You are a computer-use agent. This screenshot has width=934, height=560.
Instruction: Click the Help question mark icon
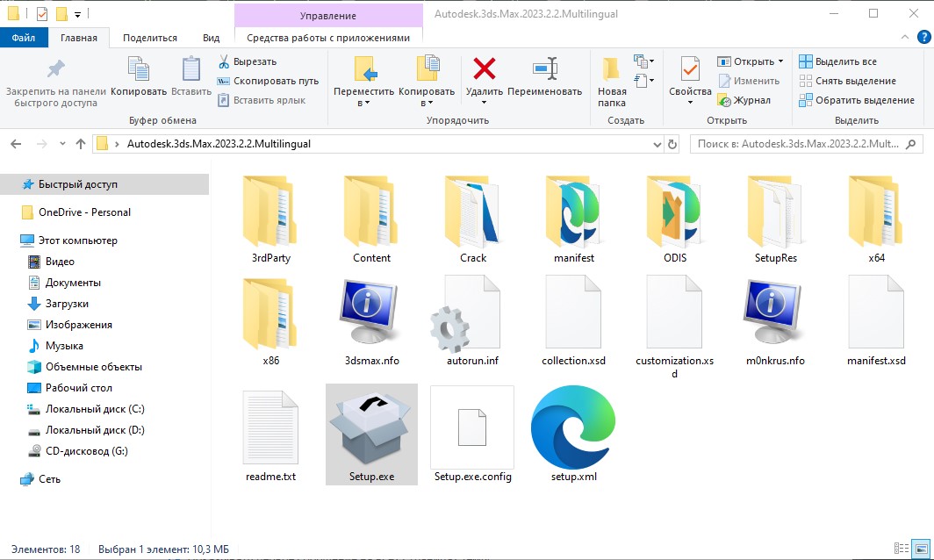923,37
